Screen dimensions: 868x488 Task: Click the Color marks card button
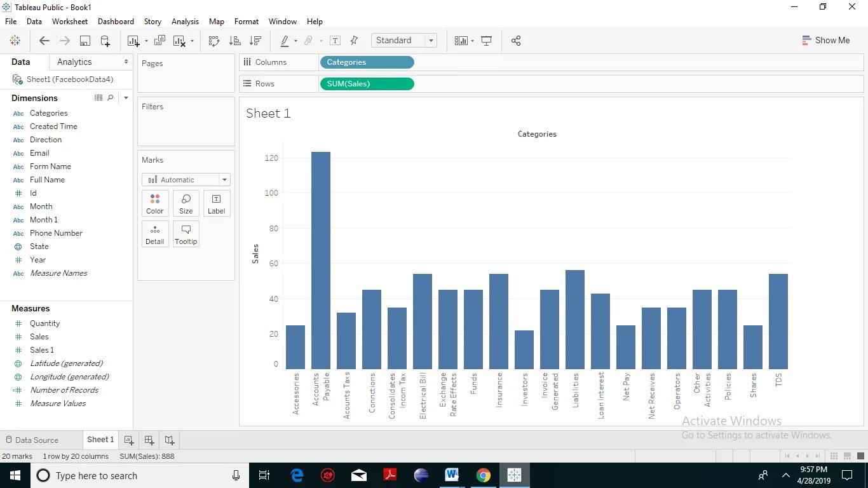[x=155, y=203]
